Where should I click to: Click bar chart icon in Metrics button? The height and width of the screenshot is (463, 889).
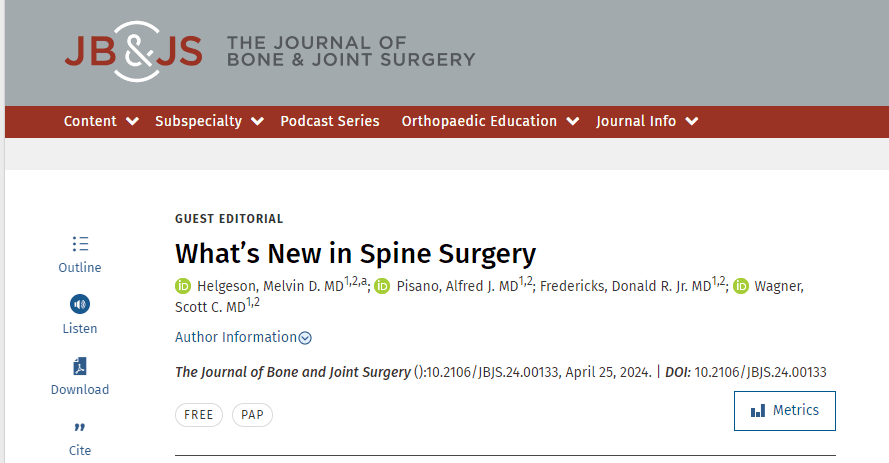tap(758, 410)
